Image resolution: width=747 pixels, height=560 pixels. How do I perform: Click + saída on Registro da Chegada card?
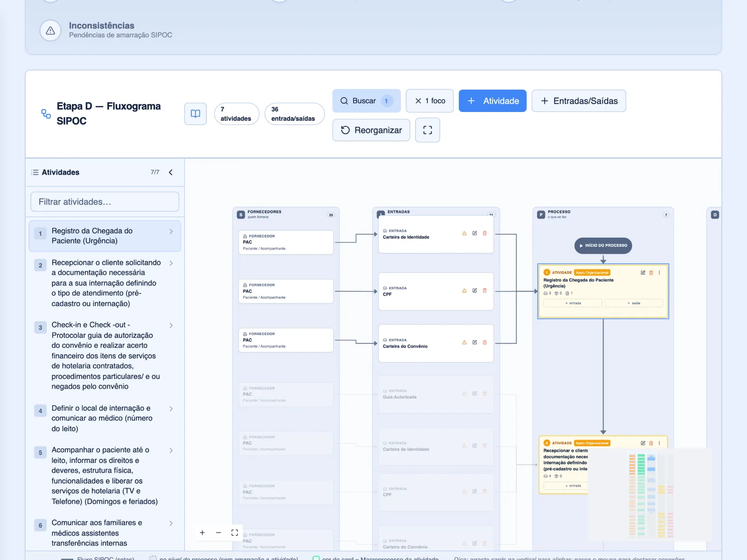[x=634, y=303]
